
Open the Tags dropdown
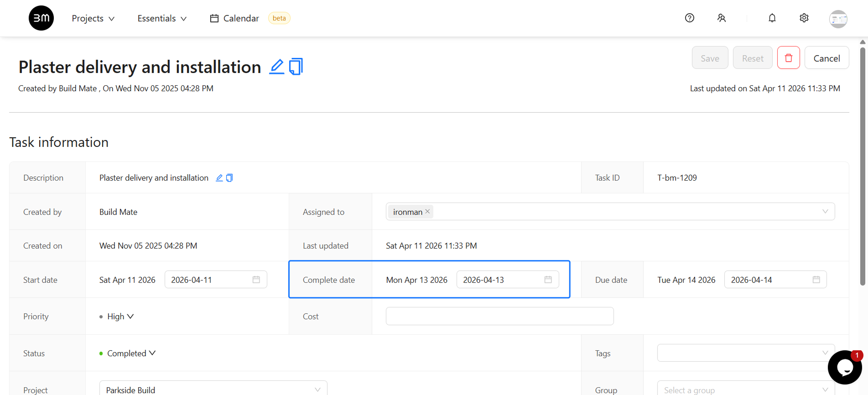point(746,353)
